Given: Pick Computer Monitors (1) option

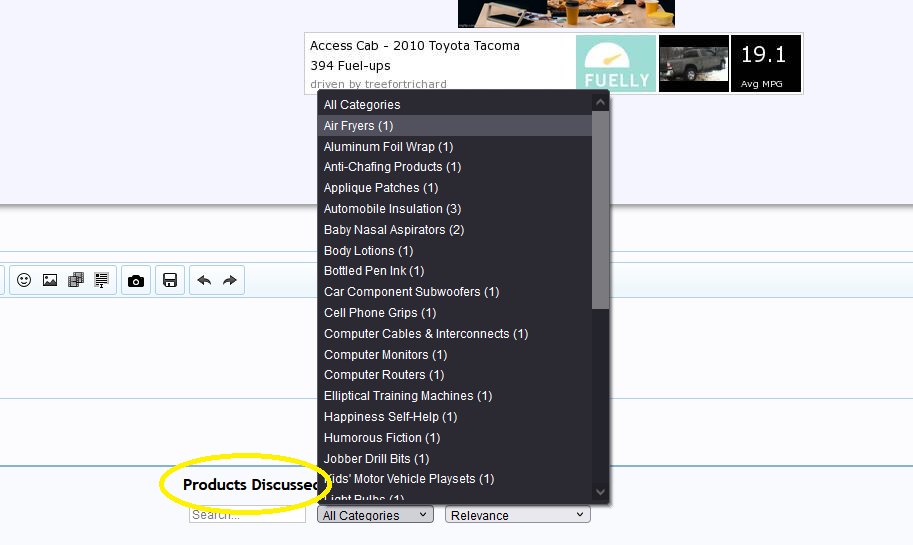Looking at the screenshot, I should [x=455, y=355].
